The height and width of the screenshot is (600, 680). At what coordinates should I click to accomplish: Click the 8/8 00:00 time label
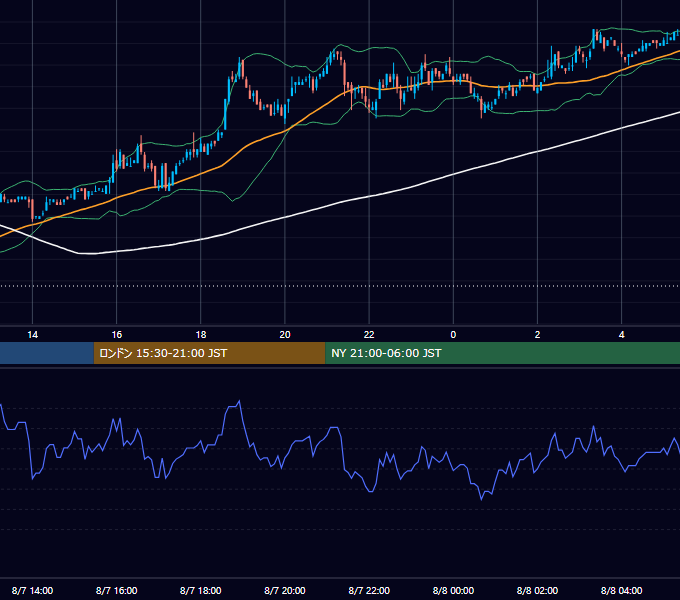pyautogui.click(x=453, y=590)
